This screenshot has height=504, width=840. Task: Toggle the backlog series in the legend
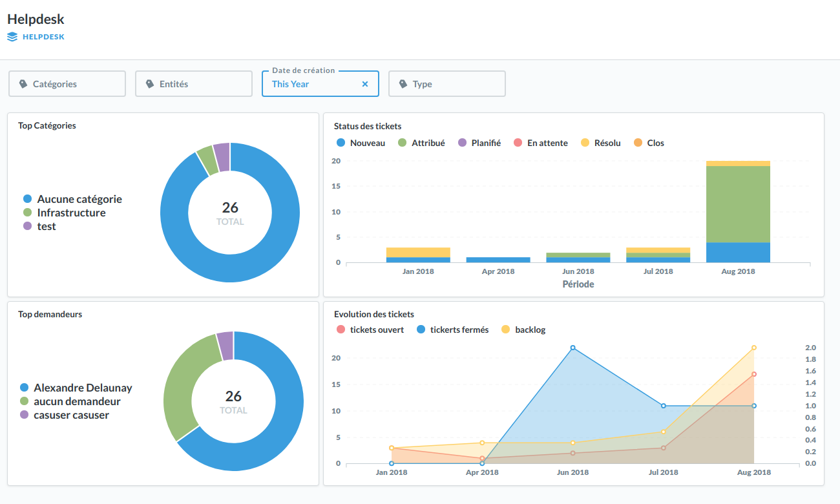(x=523, y=330)
